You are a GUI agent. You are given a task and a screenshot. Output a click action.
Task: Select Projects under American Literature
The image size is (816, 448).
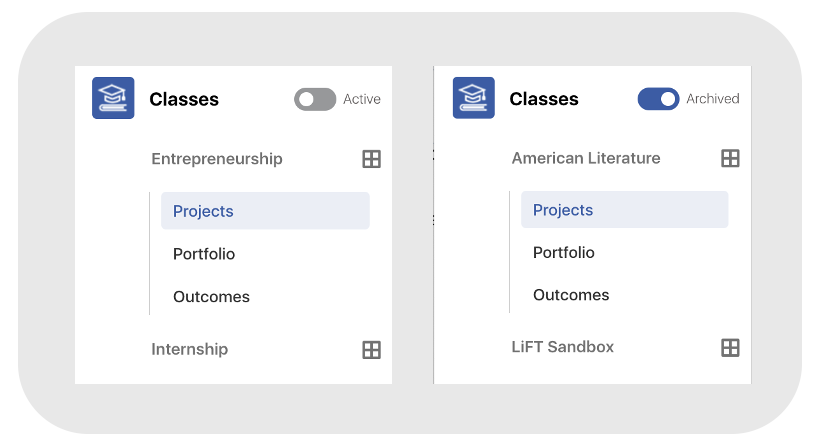coord(624,210)
